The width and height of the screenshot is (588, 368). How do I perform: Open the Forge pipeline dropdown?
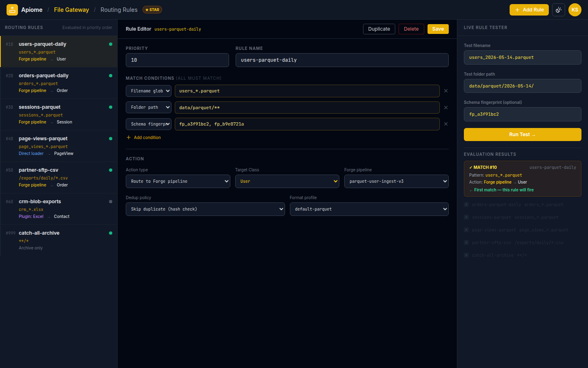tap(396, 181)
